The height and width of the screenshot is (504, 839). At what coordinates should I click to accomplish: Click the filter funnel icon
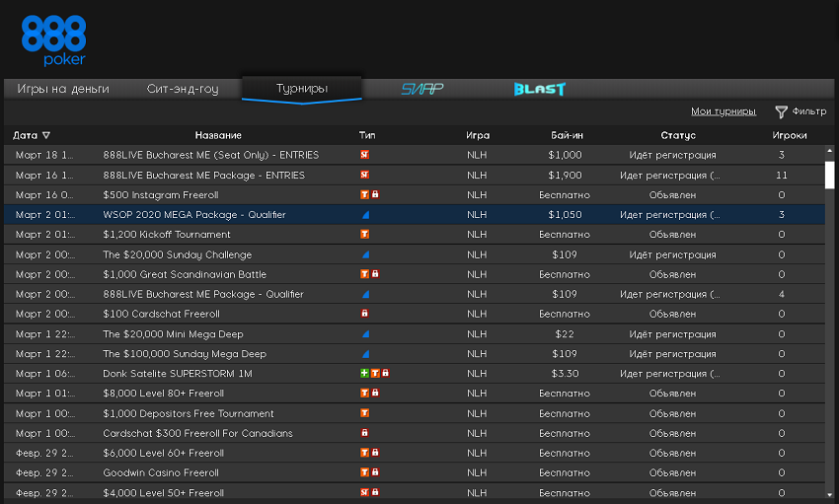781,112
